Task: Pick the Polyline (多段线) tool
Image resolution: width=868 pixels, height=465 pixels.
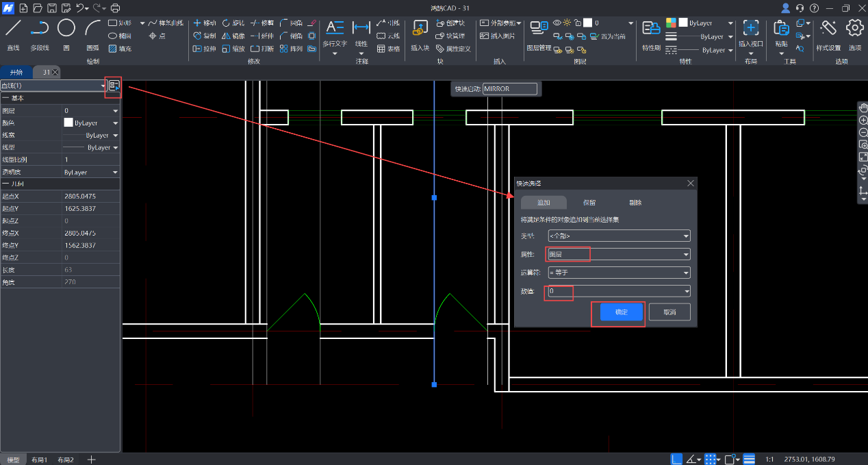Action: (x=39, y=29)
